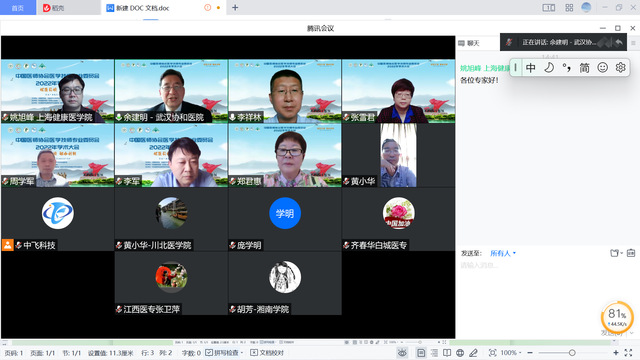This screenshot has width=640, height=360.
Task: Open the IME emoji smiley panel
Action: click(602, 68)
